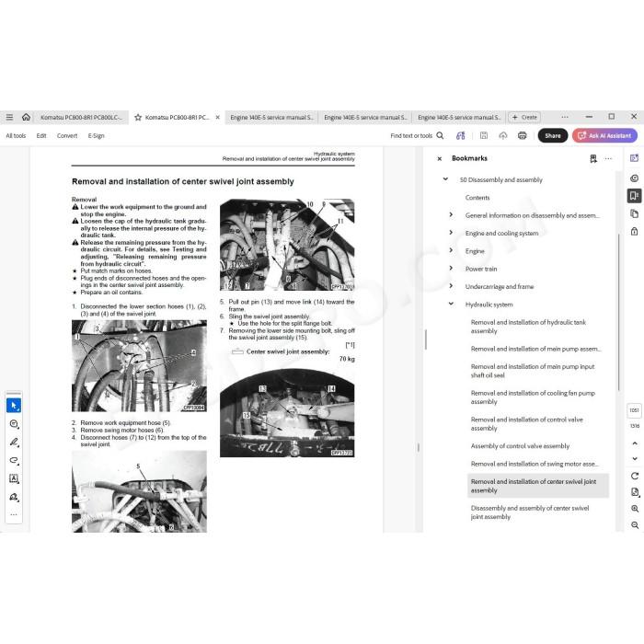The width and height of the screenshot is (644, 644).
Task: Choose the comment bubble tool
Action: coord(14,424)
